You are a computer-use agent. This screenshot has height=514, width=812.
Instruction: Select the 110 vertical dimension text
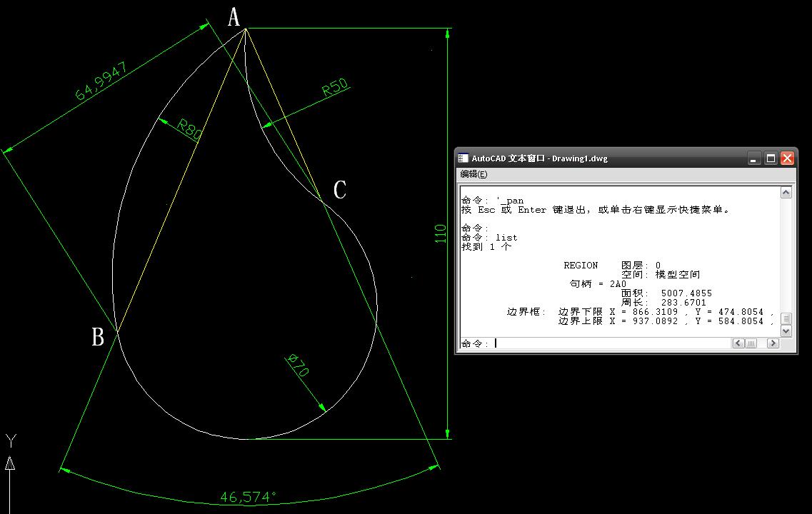[x=440, y=234]
